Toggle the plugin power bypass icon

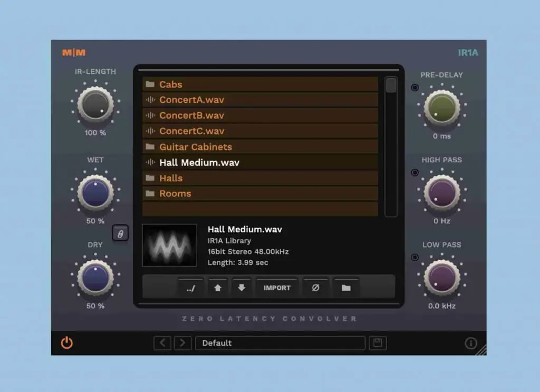[67, 343]
